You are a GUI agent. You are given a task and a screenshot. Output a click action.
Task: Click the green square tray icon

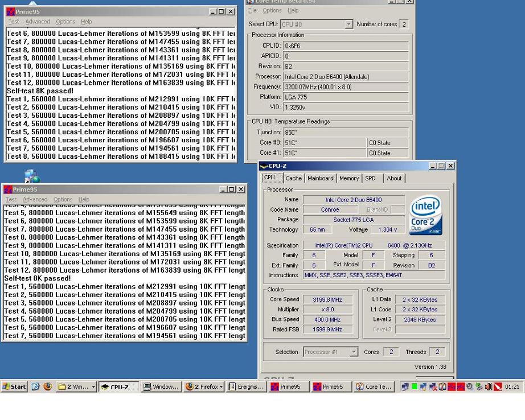[414, 386]
